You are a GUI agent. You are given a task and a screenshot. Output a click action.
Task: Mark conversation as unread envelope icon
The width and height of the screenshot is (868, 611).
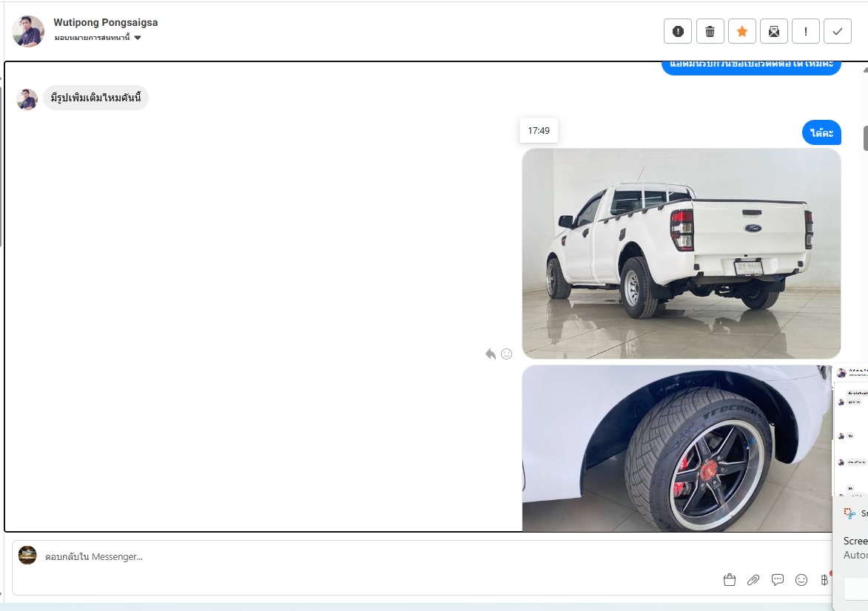(774, 32)
